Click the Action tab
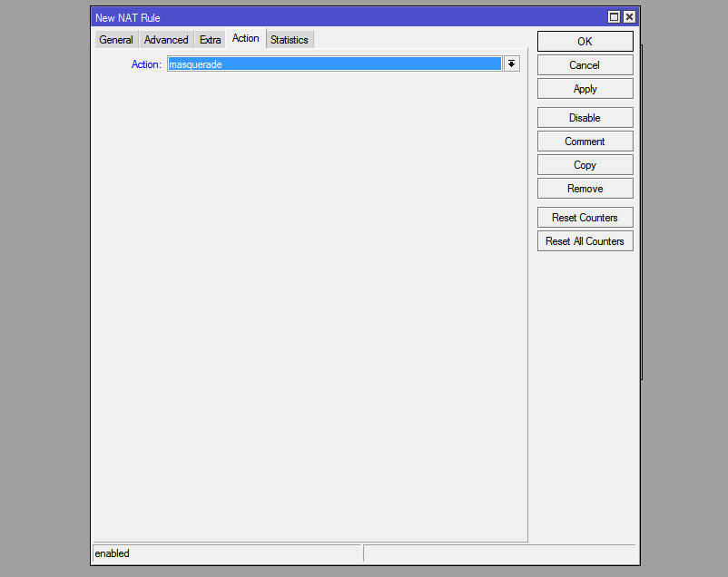Viewport: 728px width, 577px height. pyautogui.click(x=245, y=38)
